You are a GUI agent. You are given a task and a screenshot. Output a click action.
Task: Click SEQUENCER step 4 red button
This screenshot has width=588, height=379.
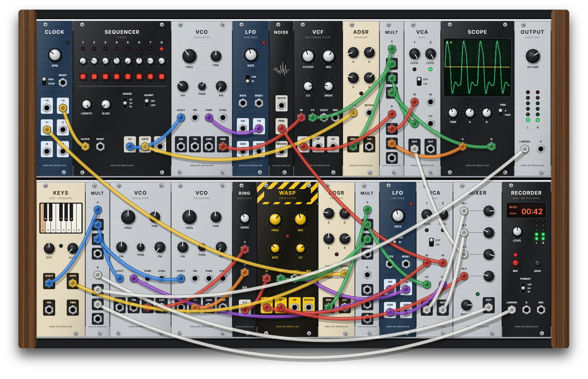(x=117, y=76)
